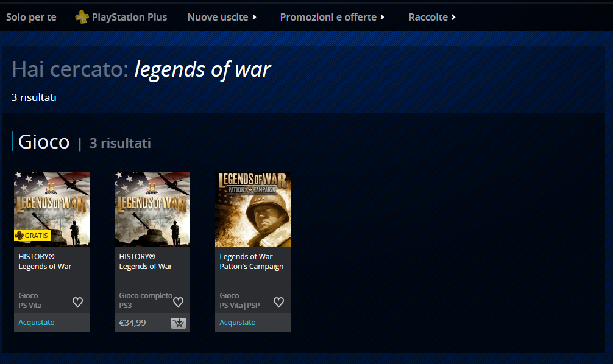The height and width of the screenshot is (364, 613).
Task: Click the Legends of War: Patton's Campaign title
Action: click(x=252, y=262)
